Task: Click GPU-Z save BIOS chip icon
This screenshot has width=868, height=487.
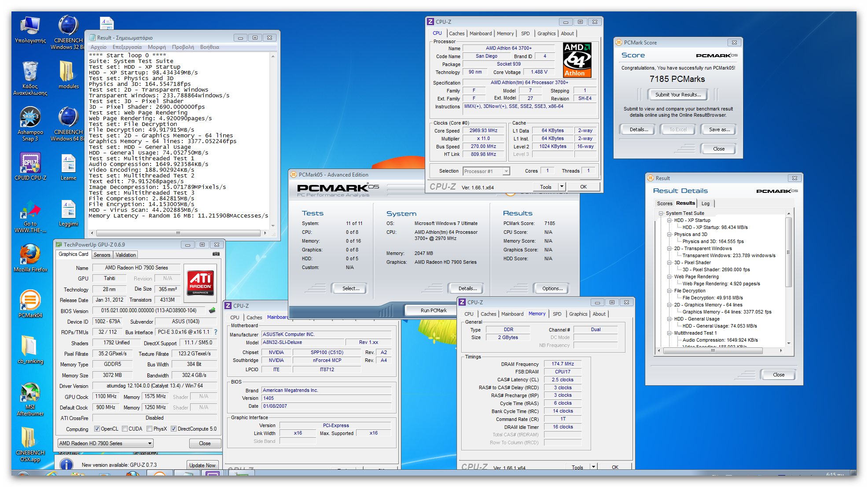Action: point(212,310)
